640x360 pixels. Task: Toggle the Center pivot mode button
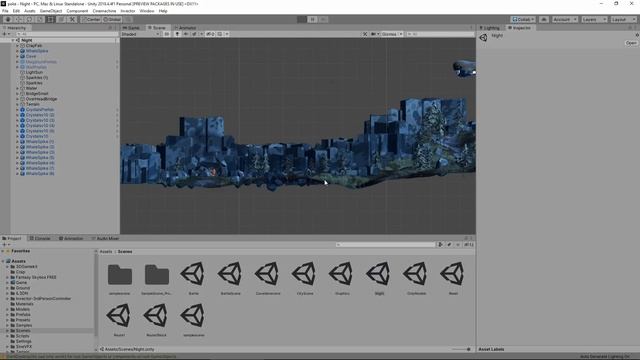(x=91, y=19)
